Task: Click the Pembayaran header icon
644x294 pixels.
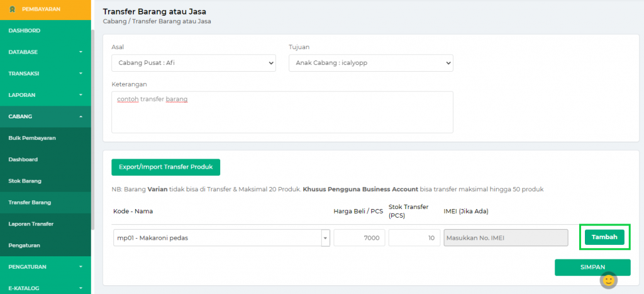Action: pos(13,9)
